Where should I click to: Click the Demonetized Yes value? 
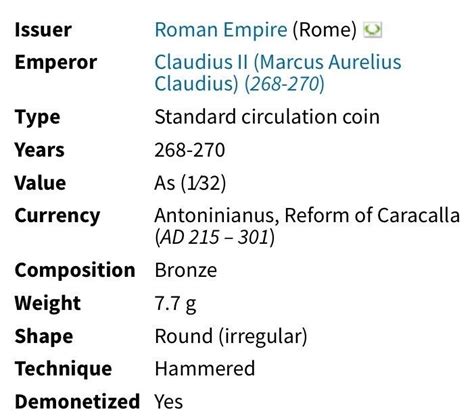168,401
